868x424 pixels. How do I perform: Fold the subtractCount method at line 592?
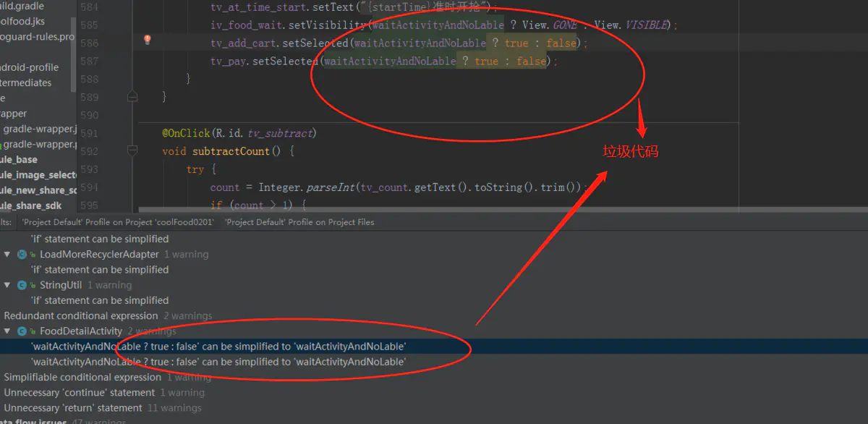point(132,150)
